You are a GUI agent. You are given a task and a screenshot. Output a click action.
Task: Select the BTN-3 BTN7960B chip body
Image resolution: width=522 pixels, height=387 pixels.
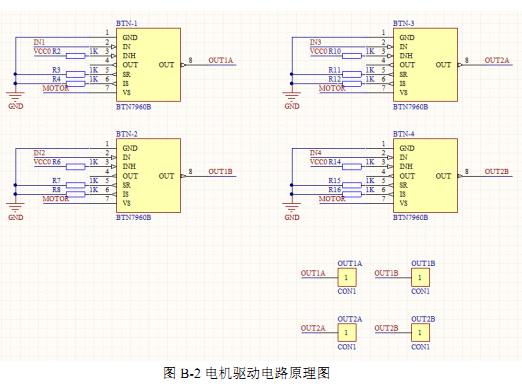pyautogui.click(x=425, y=65)
